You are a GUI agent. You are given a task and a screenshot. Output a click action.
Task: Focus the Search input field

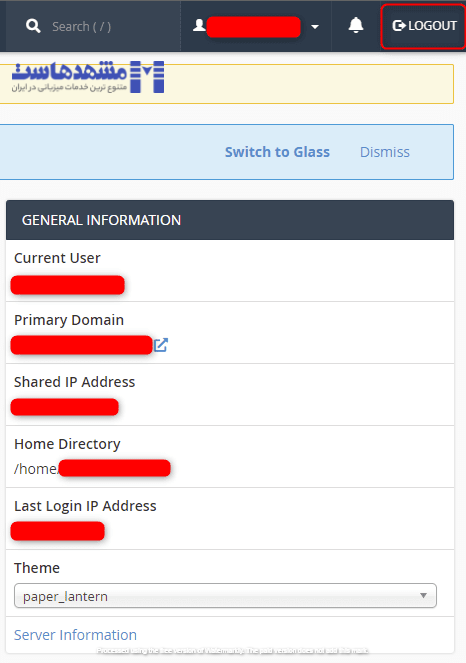pos(81,27)
